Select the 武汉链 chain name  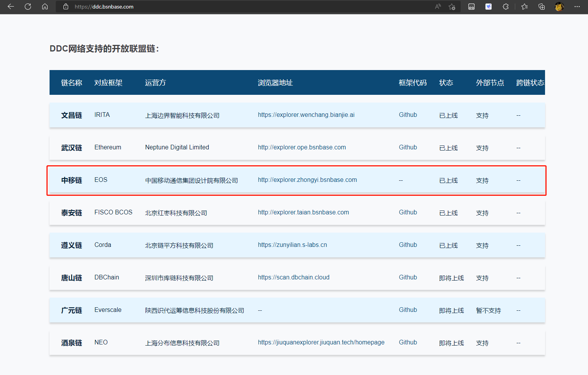coord(72,148)
